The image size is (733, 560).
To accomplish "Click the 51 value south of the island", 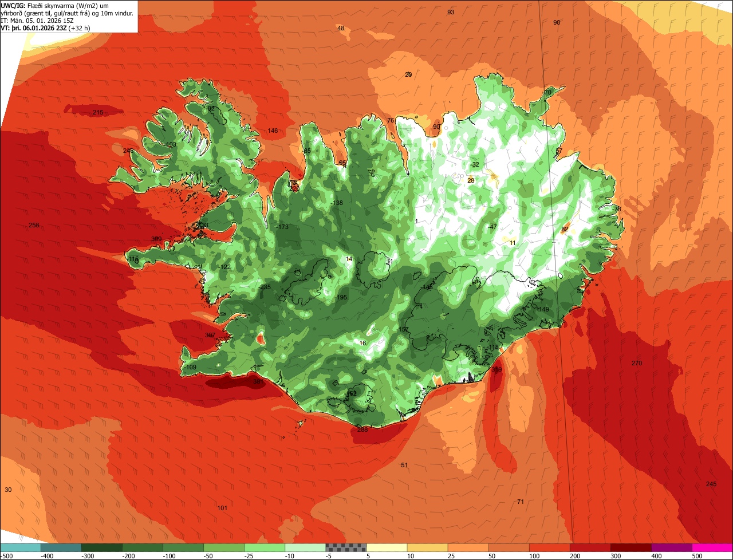I will click(x=404, y=465).
